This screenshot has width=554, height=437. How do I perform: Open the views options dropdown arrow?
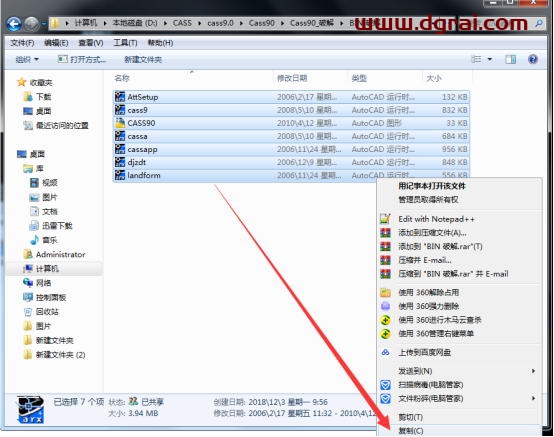pos(490,59)
